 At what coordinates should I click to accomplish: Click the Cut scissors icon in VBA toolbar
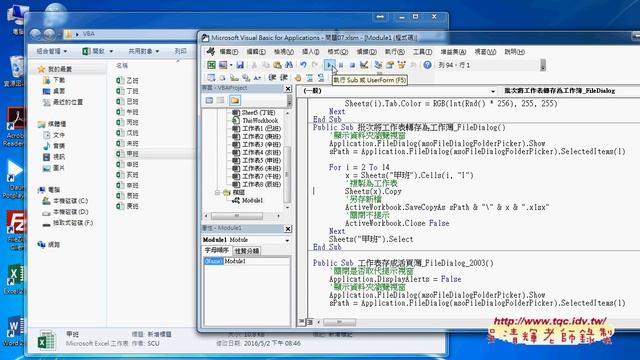pos(254,65)
